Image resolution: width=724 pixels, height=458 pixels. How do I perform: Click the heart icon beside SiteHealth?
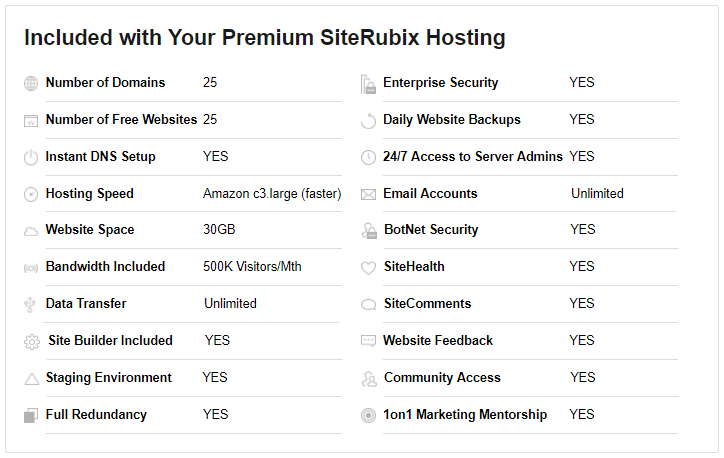click(368, 268)
